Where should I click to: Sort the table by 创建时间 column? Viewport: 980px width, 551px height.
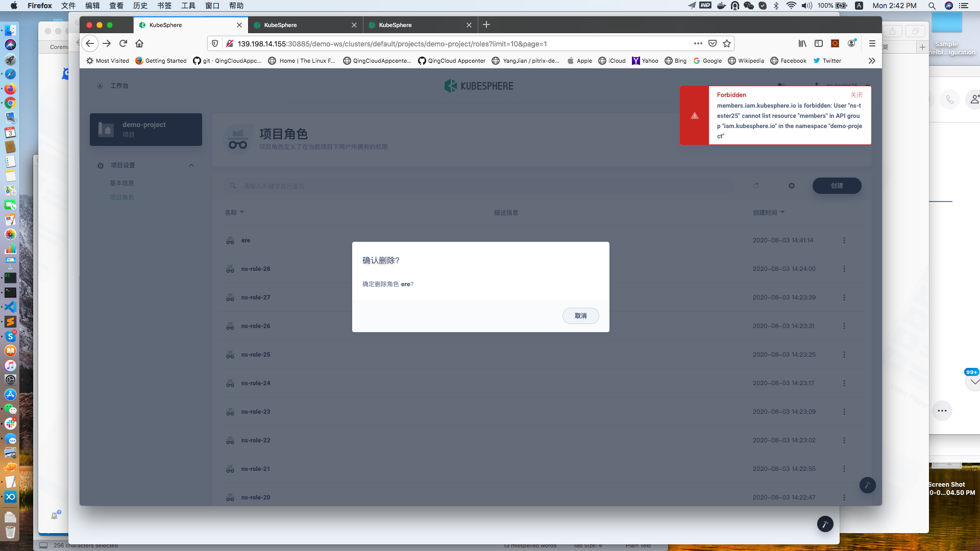[x=768, y=212]
